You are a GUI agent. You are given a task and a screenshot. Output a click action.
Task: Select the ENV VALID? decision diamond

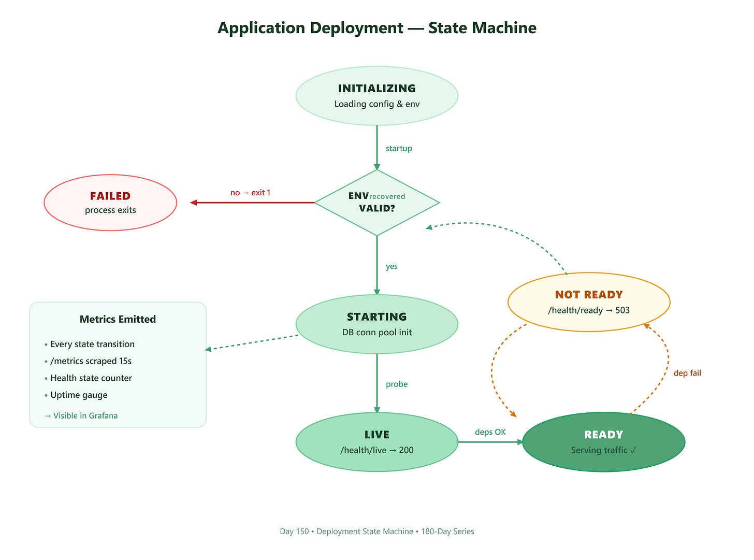377,203
